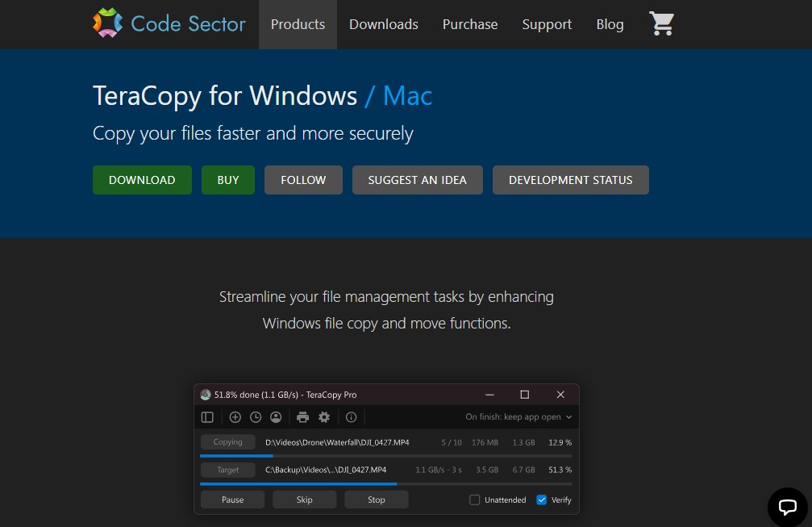Click the SUGGEST AN IDEA button
812x527 pixels.
[418, 180]
